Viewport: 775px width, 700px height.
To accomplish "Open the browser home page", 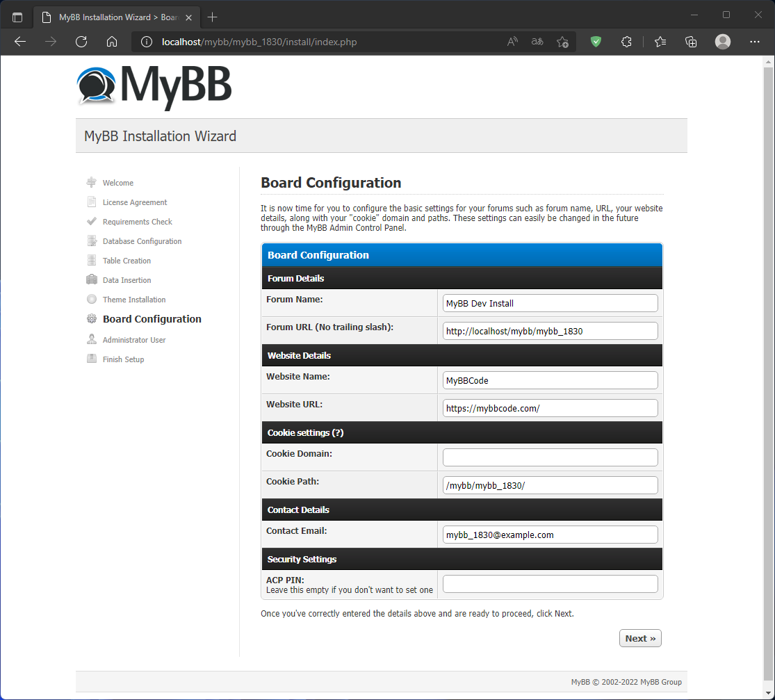I will tap(112, 42).
